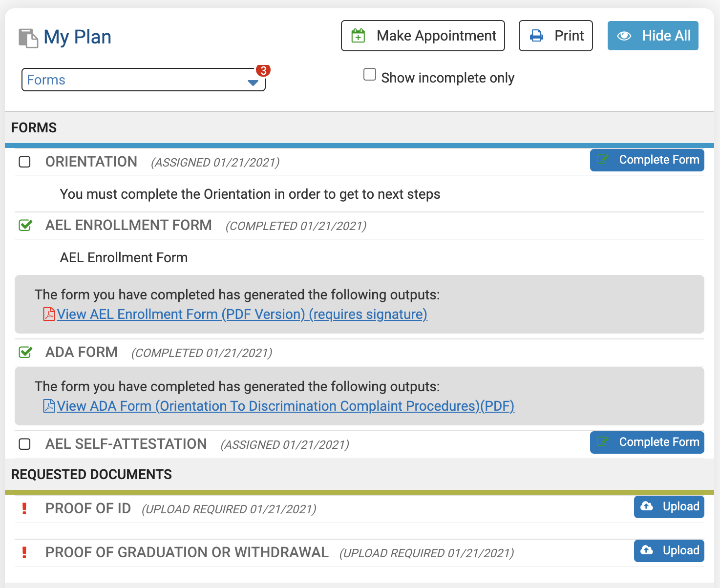Click the My Plan heading
This screenshot has height=588, width=720.
78,37
